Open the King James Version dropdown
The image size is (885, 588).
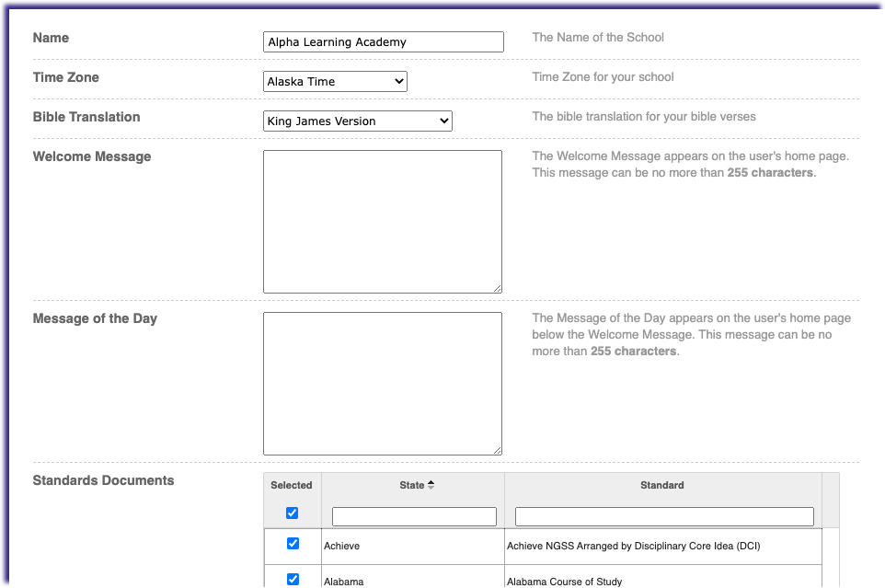pyautogui.click(x=357, y=121)
